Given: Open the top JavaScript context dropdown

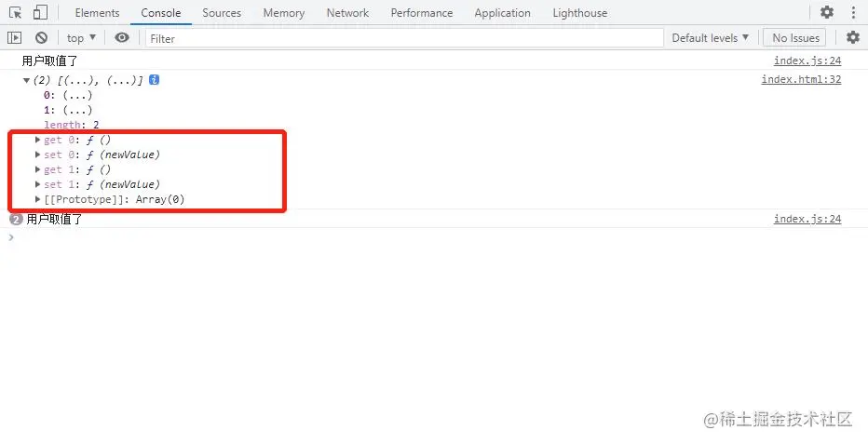Looking at the screenshot, I should point(81,37).
